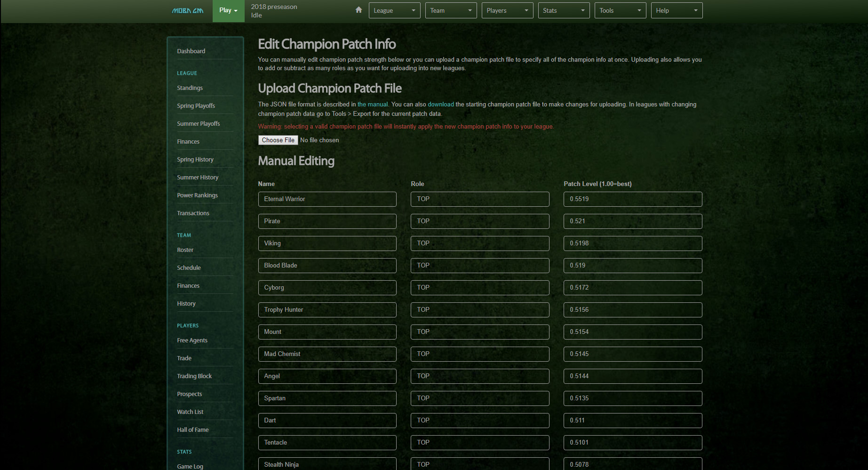Navigate to Trading Block
868x470 pixels.
point(194,376)
